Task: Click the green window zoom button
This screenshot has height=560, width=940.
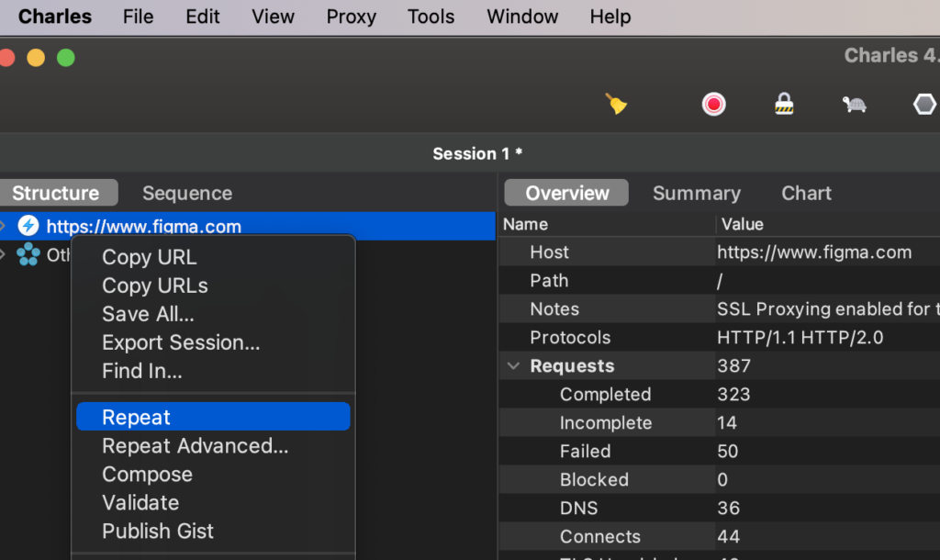Action: pos(66,58)
